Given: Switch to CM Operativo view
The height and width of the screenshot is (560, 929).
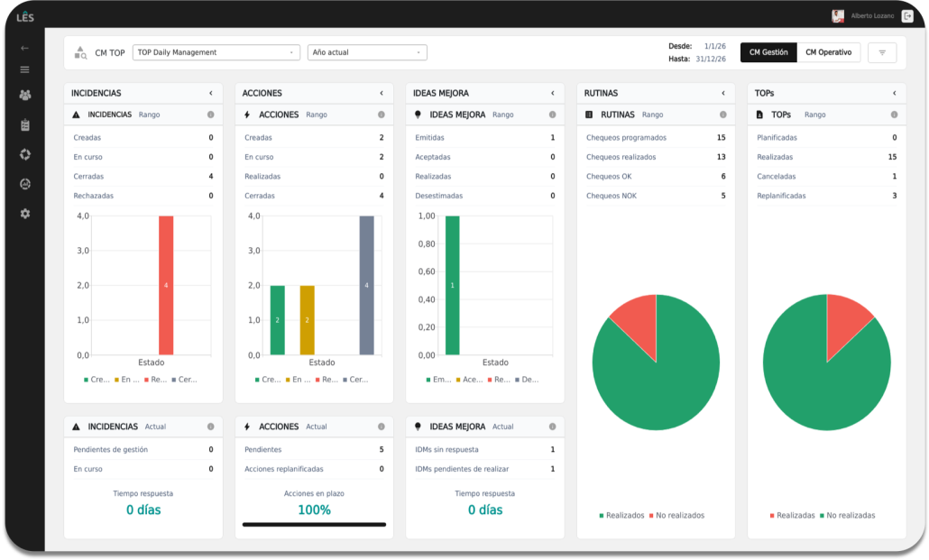Looking at the screenshot, I should point(828,52).
